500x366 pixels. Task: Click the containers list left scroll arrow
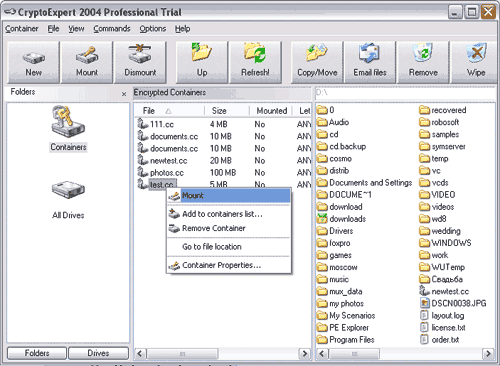[140, 353]
